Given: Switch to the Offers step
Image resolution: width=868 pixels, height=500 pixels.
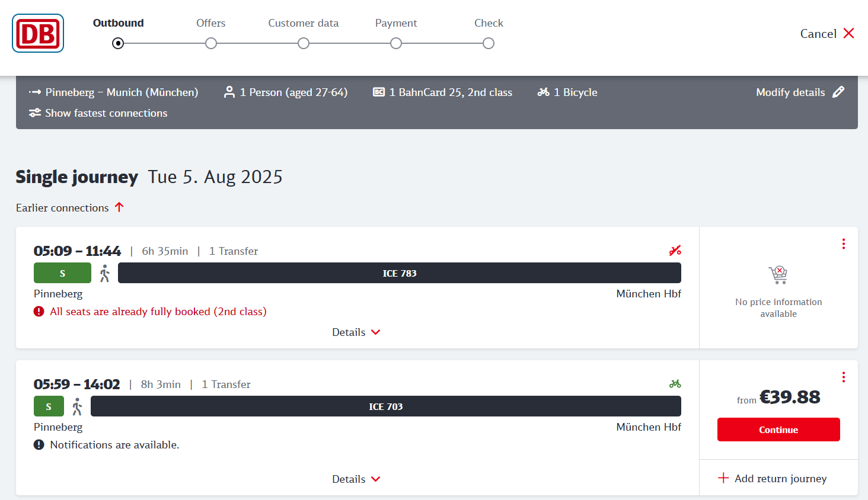Looking at the screenshot, I should click(x=210, y=43).
